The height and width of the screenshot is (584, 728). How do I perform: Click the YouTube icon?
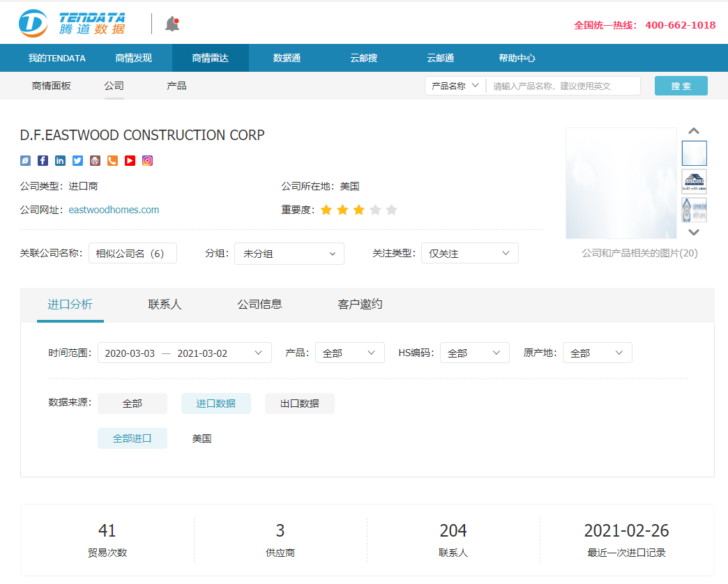tap(129, 160)
